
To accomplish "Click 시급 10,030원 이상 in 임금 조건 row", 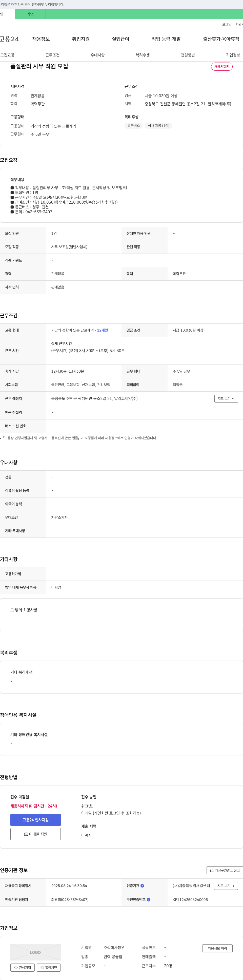I will click(x=188, y=330).
